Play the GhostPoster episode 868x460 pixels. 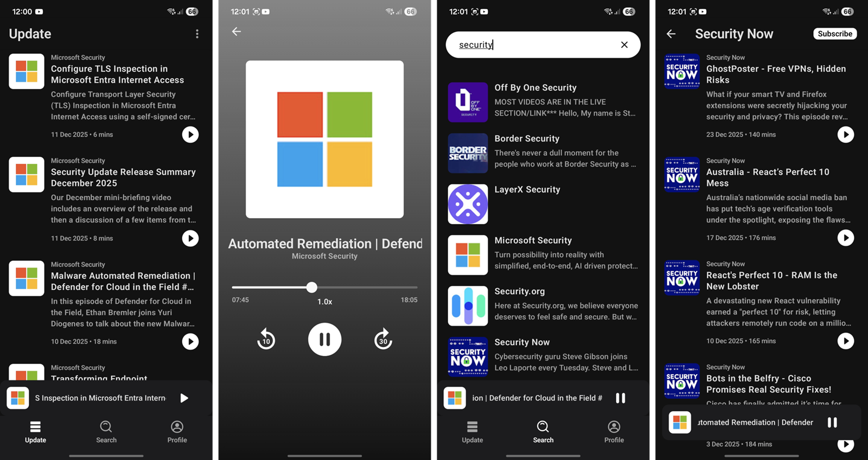(845, 135)
